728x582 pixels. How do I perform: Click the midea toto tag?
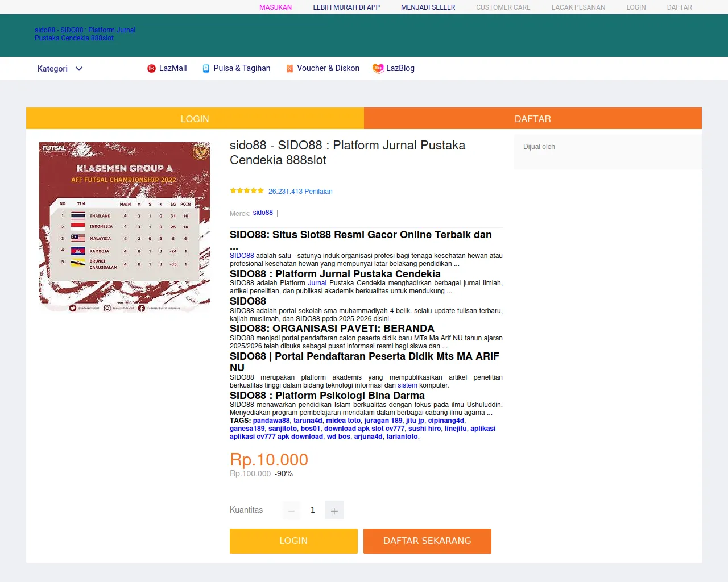(x=344, y=421)
